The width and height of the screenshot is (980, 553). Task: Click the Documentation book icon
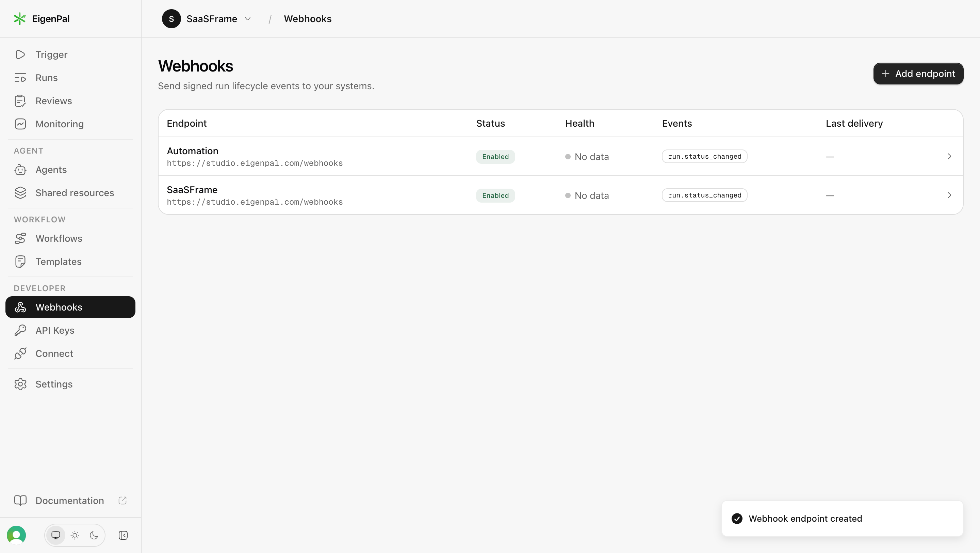20,501
